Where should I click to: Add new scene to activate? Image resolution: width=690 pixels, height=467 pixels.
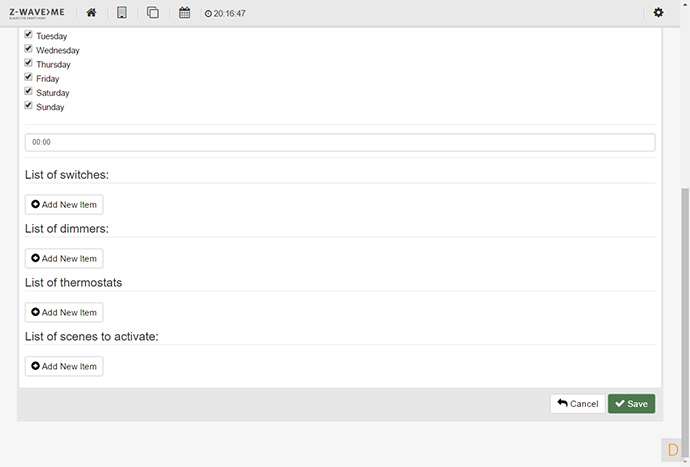point(64,367)
